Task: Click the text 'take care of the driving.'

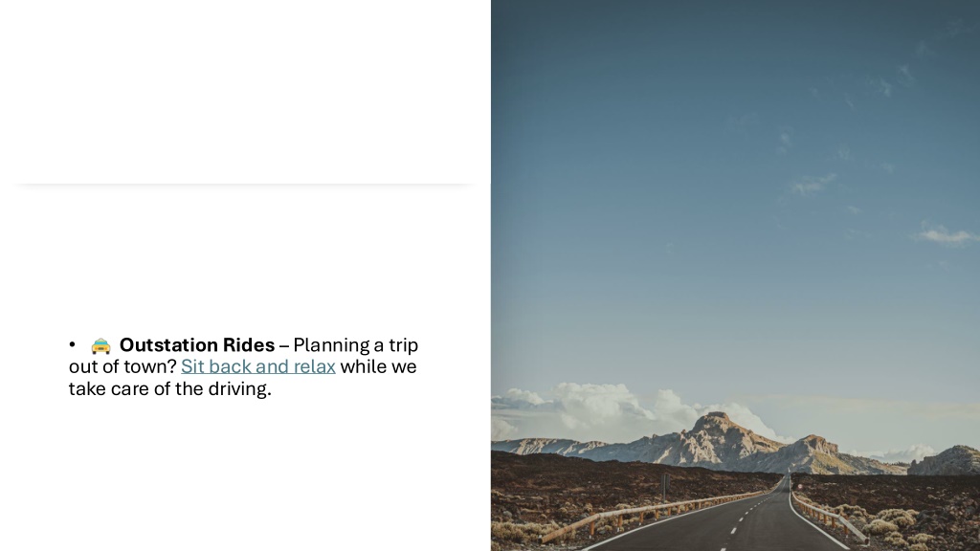Action: (x=170, y=388)
